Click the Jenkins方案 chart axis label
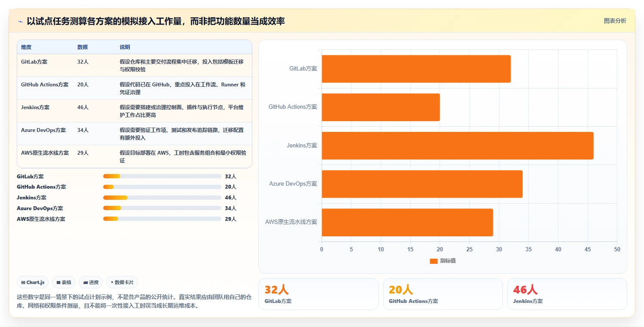Screen dimensions: 644x327 [x=302, y=146]
